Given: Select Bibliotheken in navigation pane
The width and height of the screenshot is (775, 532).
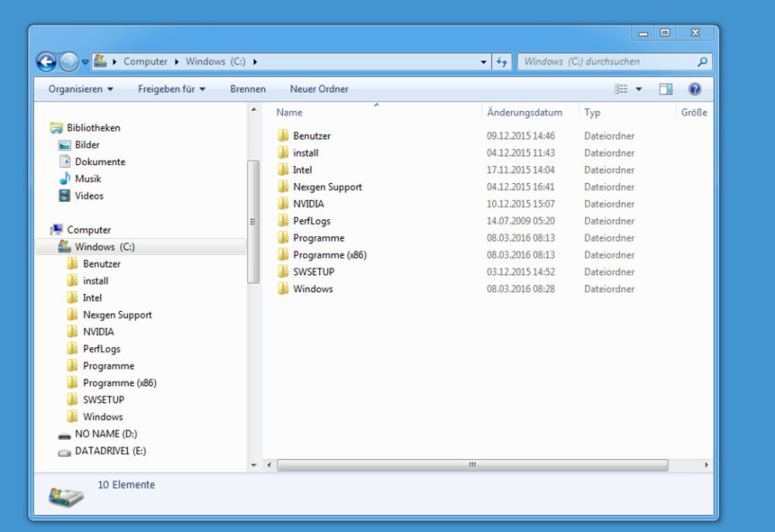Looking at the screenshot, I should tap(85, 128).
